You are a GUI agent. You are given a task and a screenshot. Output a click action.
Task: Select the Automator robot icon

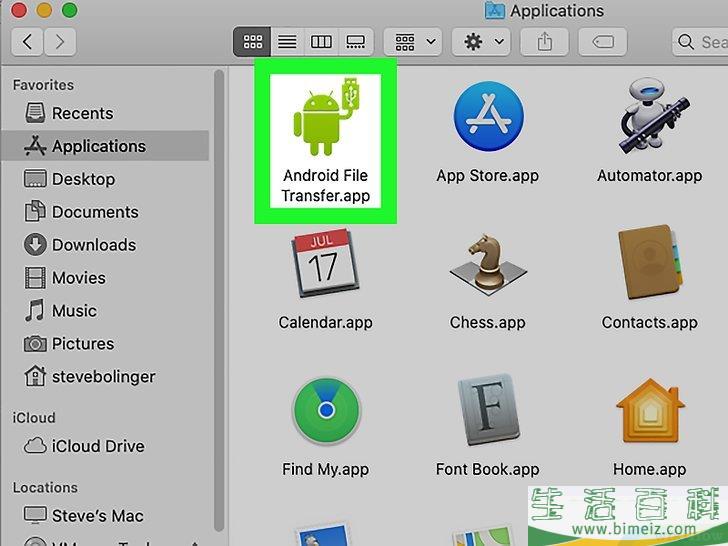click(x=654, y=117)
